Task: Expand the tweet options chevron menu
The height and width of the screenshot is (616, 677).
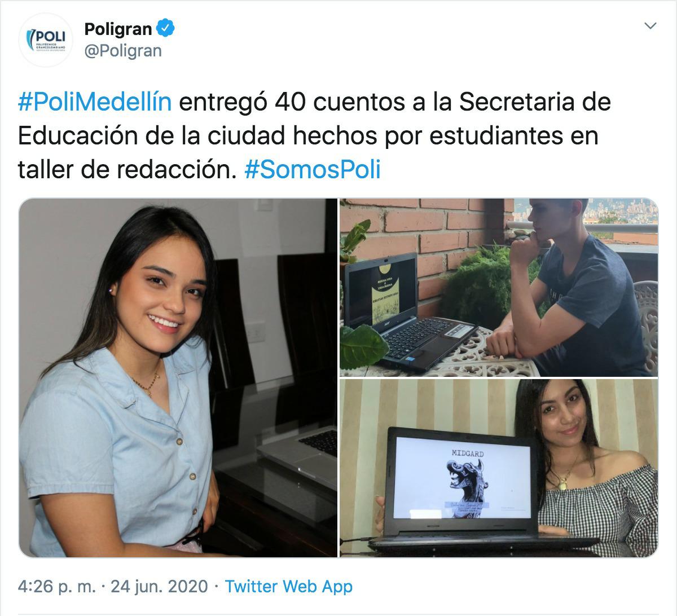Action: click(650, 26)
